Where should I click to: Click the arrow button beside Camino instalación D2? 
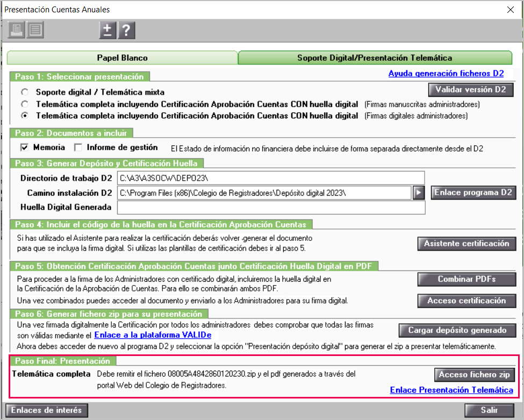click(x=419, y=193)
